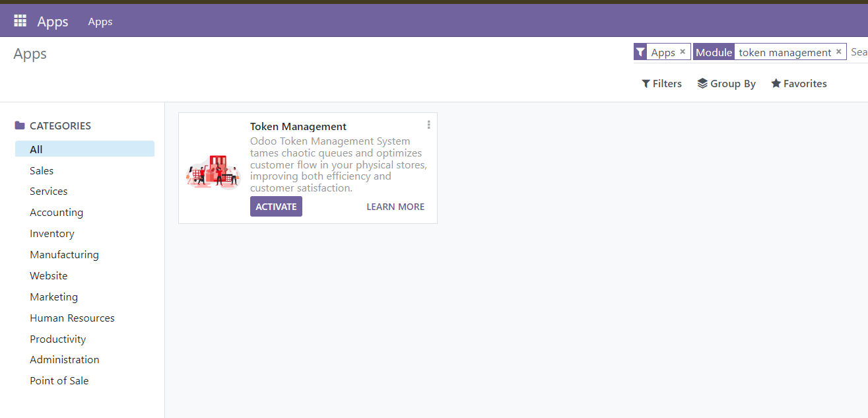Screen dimensions: 868x418
Task: Select the All category
Action: (36, 149)
